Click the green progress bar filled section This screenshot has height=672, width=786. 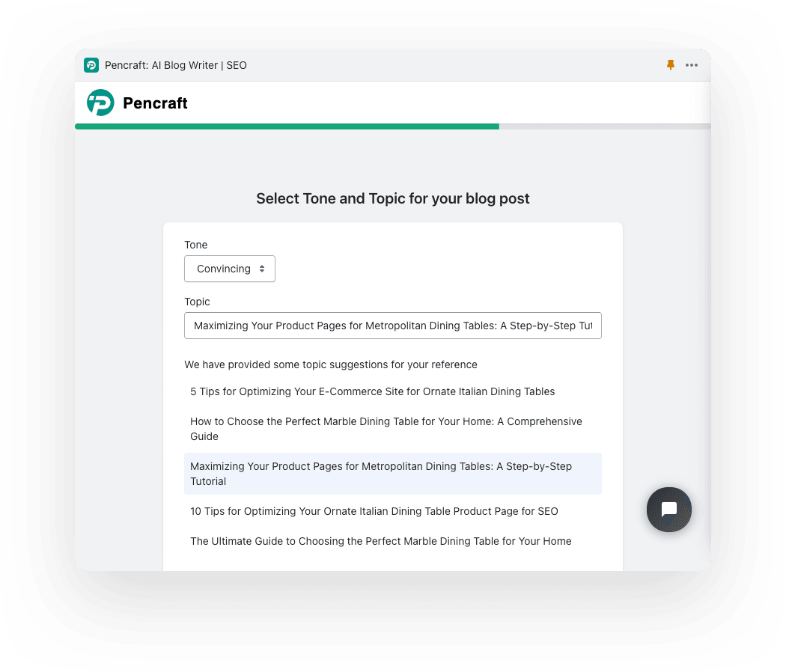[x=287, y=126]
